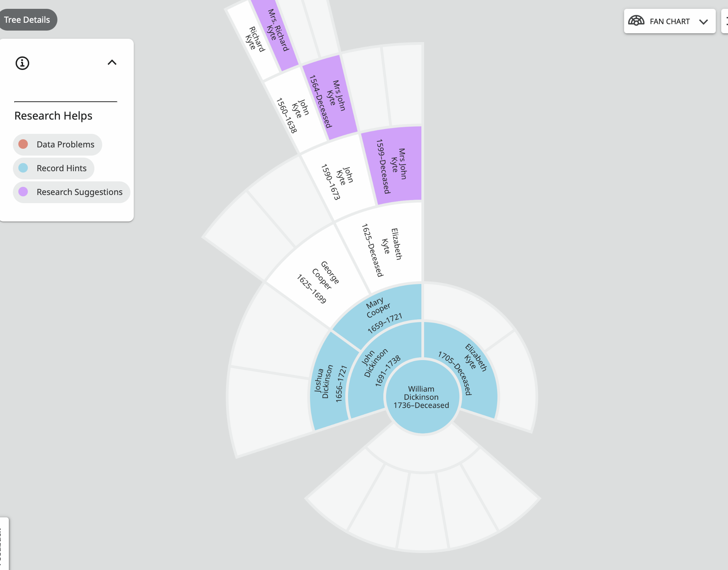Collapse the Research Helps panel chevron
This screenshot has height=570, width=728.
(112, 63)
